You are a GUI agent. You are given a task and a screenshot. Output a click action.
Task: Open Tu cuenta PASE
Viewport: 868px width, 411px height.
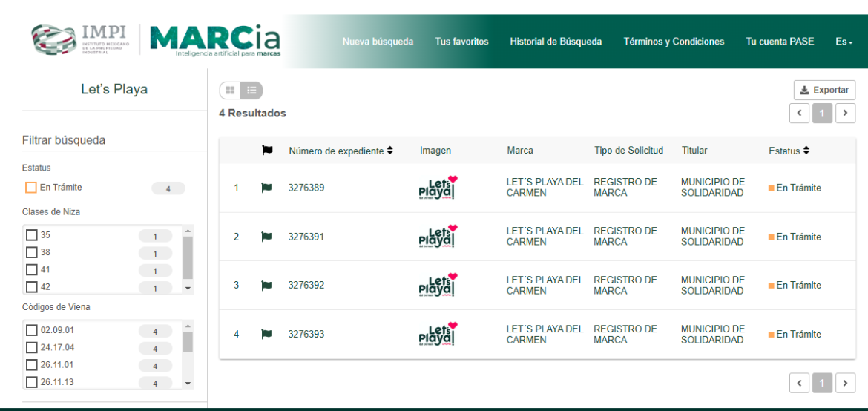tap(780, 42)
